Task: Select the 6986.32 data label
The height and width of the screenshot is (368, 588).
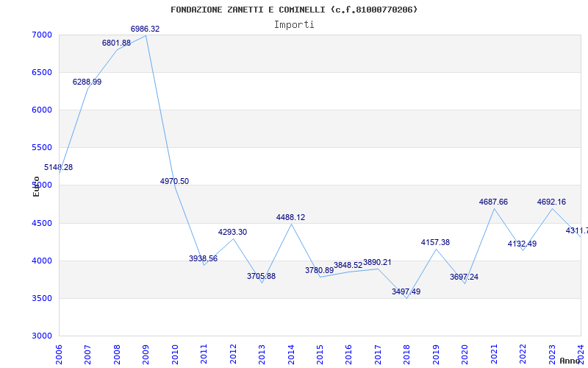Action: pyautogui.click(x=145, y=29)
